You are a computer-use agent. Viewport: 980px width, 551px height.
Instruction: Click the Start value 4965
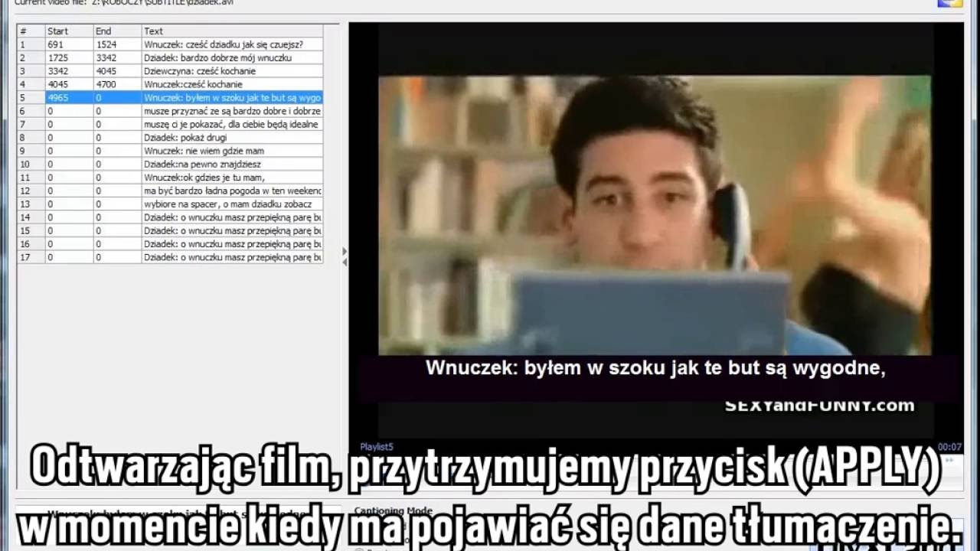tap(57, 98)
